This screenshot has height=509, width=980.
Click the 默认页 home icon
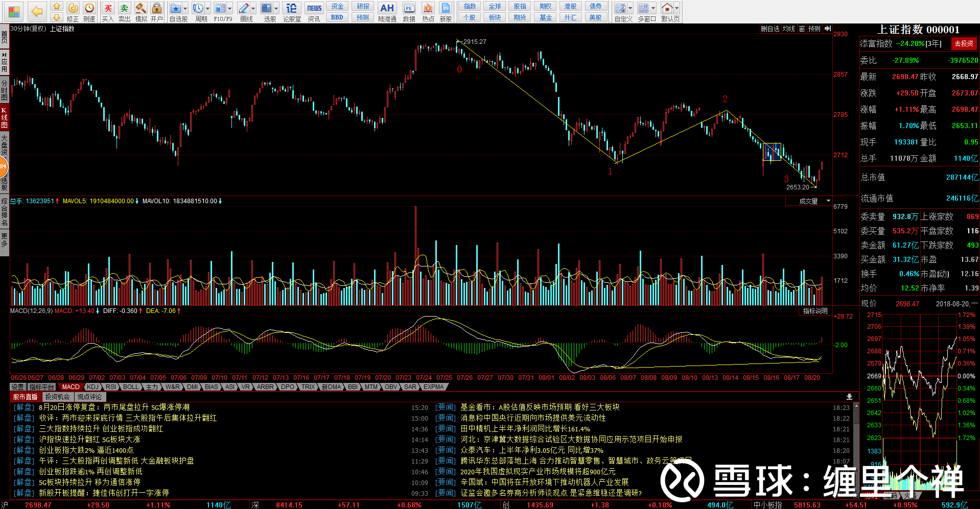point(667,8)
